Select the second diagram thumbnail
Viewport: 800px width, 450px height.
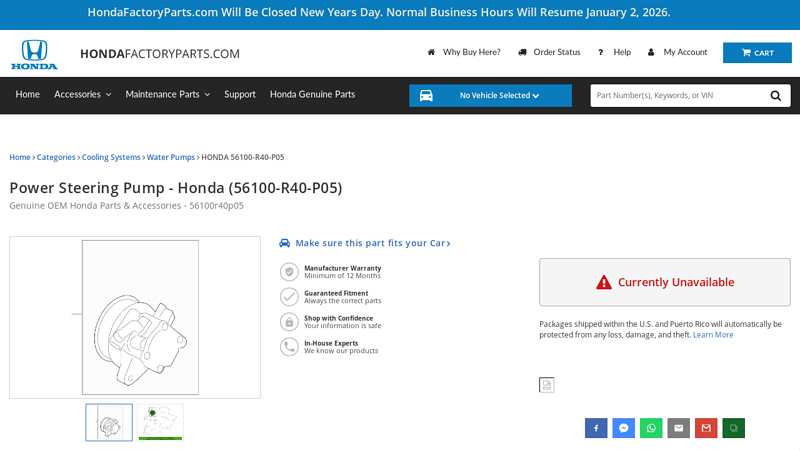[160, 422]
